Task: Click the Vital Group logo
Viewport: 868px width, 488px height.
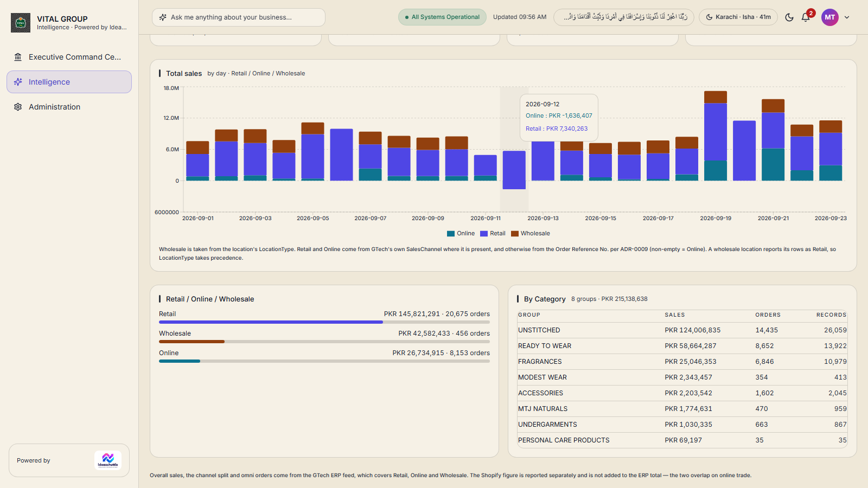Action: pos(21,23)
